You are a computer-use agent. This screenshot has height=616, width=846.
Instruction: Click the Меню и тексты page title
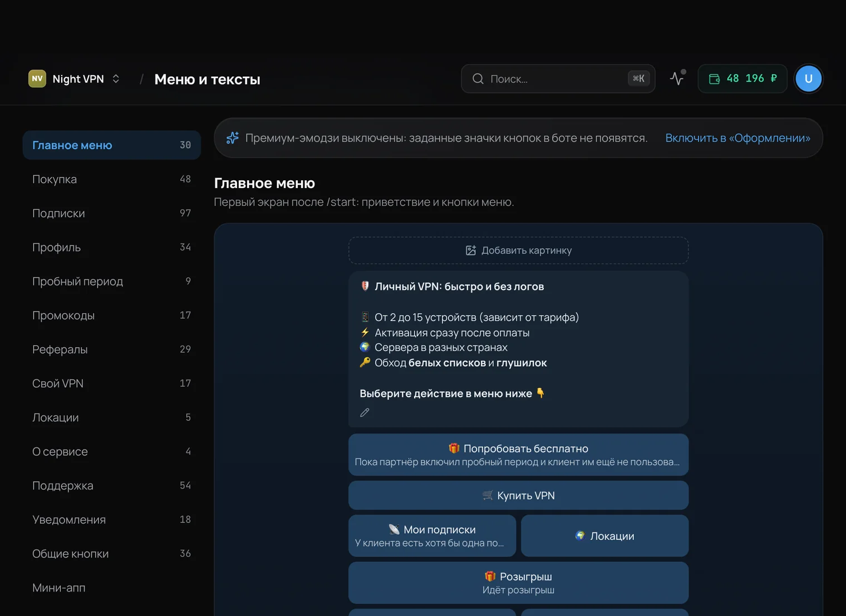pyautogui.click(x=207, y=79)
